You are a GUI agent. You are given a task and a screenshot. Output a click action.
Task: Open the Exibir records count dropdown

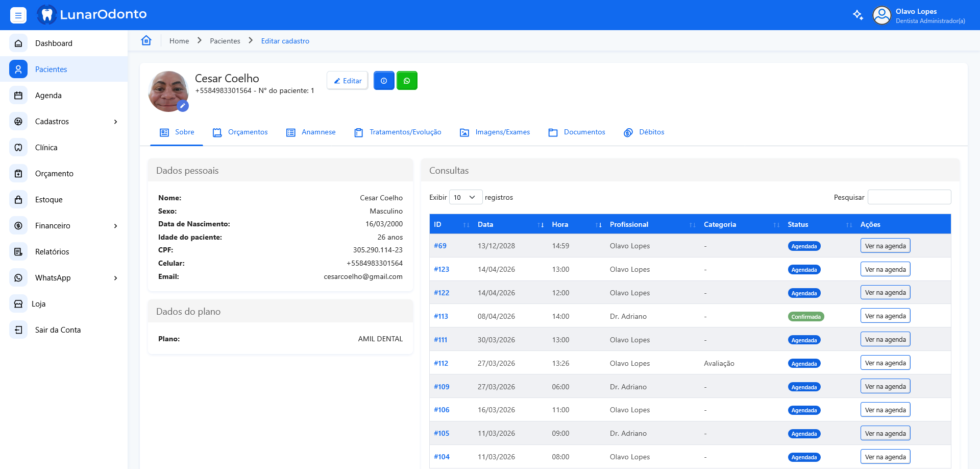tap(465, 197)
